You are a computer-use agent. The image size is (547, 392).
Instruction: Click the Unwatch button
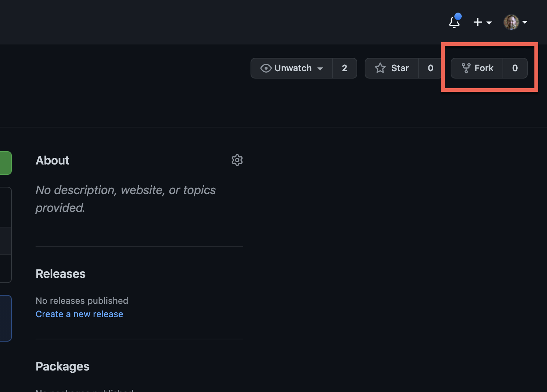coord(292,68)
